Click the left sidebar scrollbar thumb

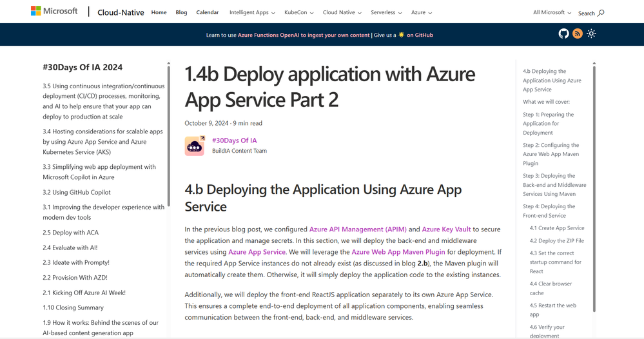pyautogui.click(x=168, y=135)
